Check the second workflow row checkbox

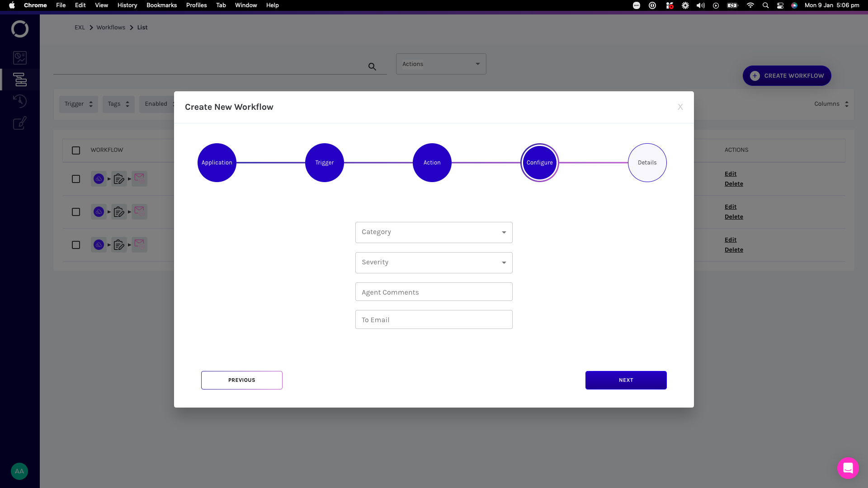pyautogui.click(x=76, y=212)
